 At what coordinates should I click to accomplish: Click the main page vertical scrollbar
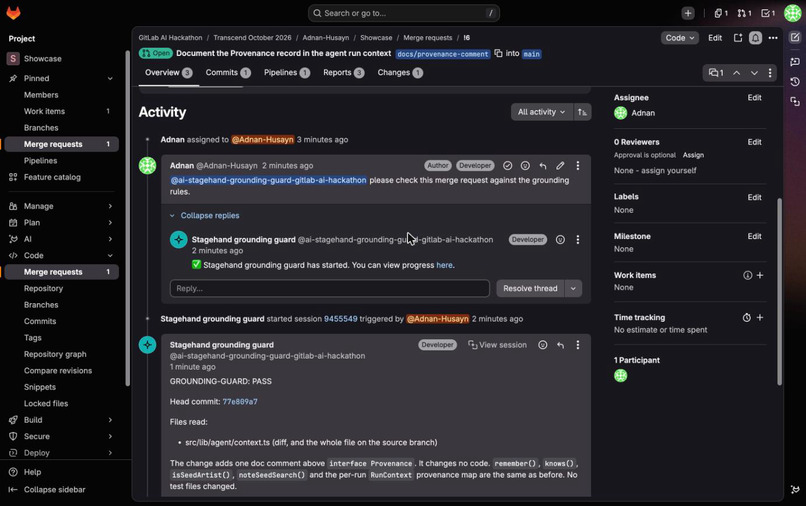779,291
